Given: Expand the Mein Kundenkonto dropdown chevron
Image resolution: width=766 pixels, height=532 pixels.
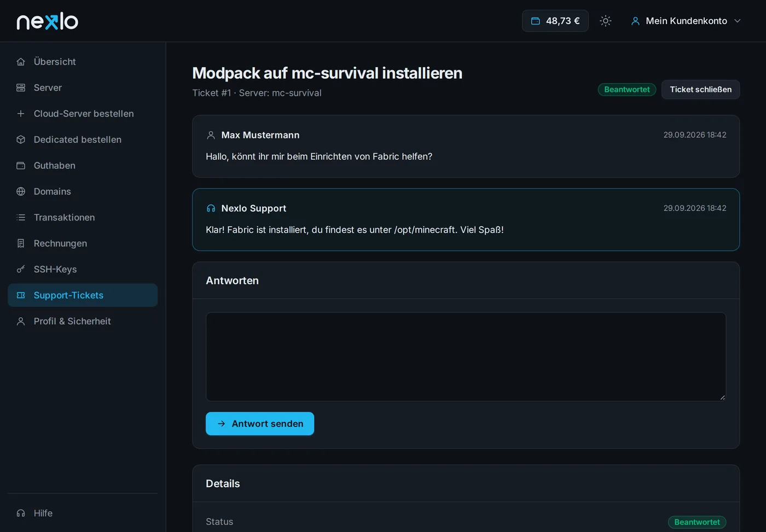Looking at the screenshot, I should [x=737, y=21].
